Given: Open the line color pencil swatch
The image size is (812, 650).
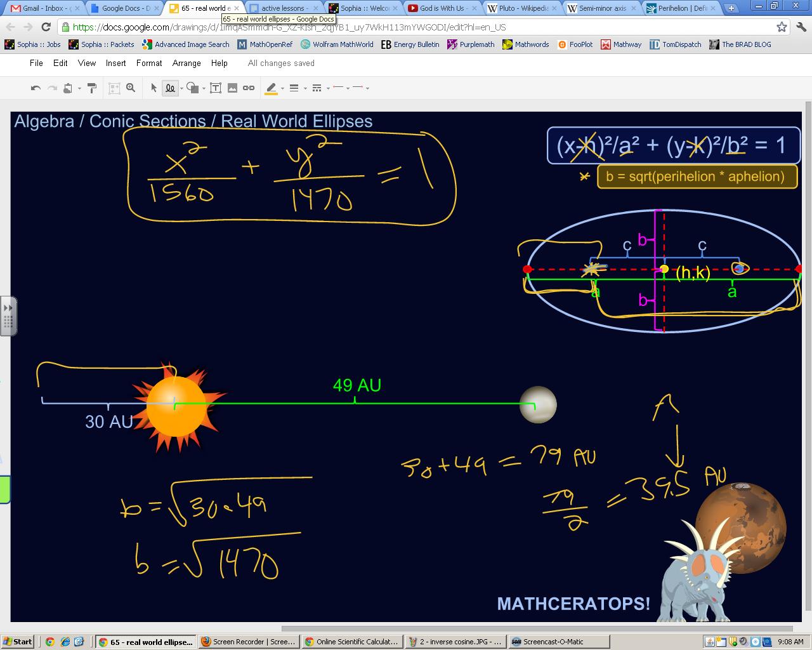Looking at the screenshot, I should (x=271, y=88).
